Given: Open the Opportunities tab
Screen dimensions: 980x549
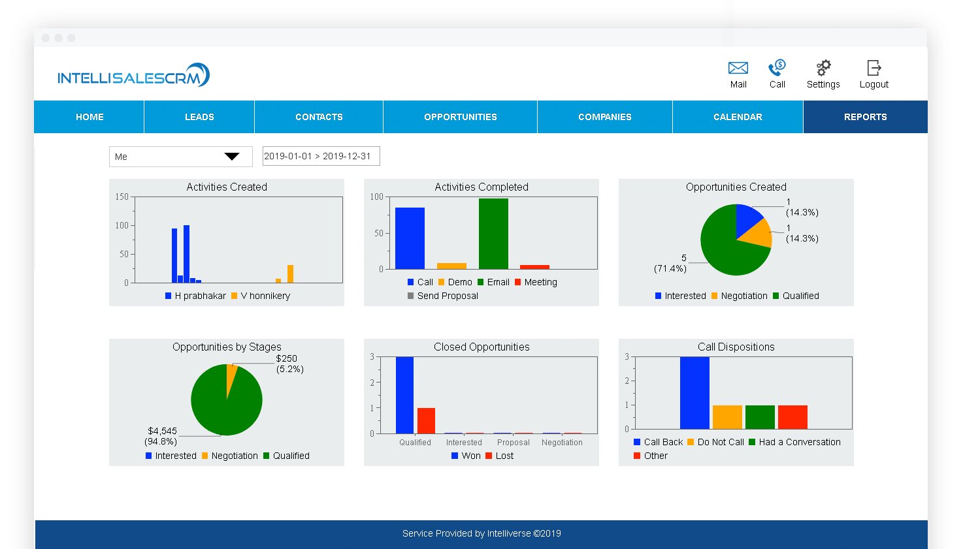Looking at the screenshot, I should point(461,117).
